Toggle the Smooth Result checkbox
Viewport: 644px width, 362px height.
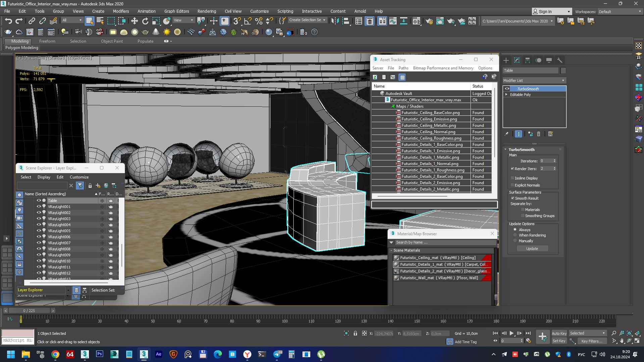513,198
